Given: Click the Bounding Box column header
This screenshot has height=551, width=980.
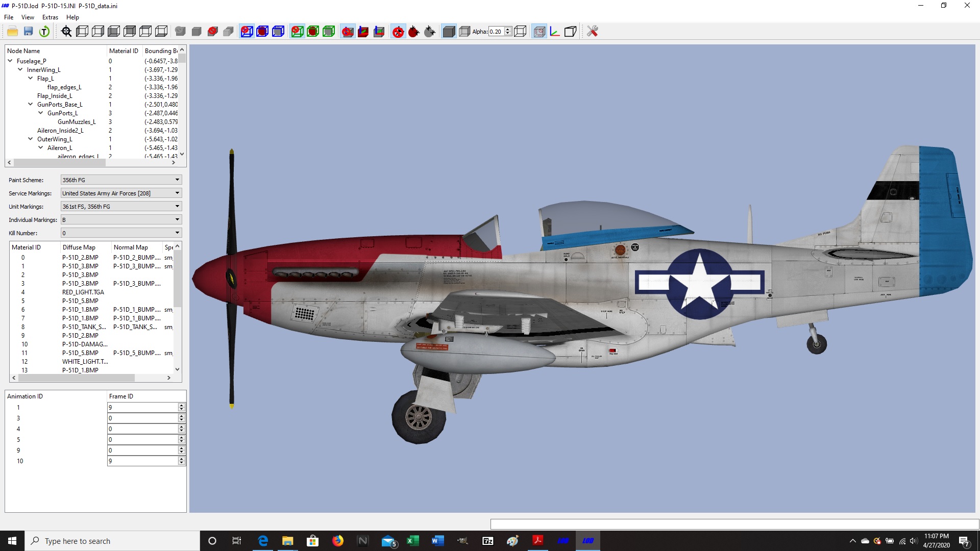Looking at the screenshot, I should click(161, 51).
